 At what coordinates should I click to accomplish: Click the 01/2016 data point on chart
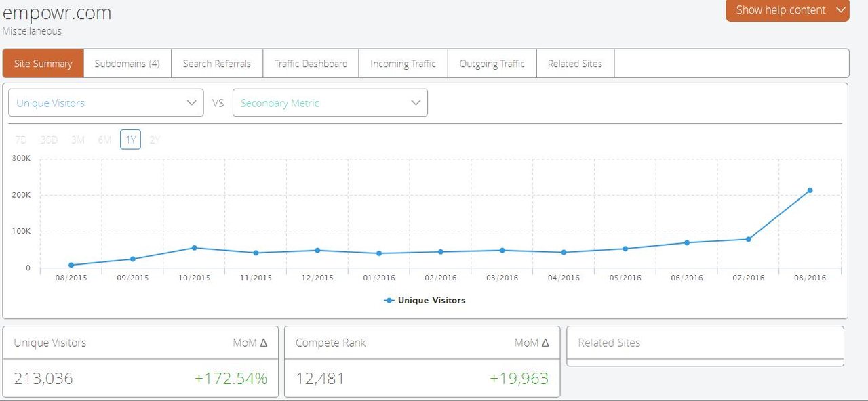(379, 253)
